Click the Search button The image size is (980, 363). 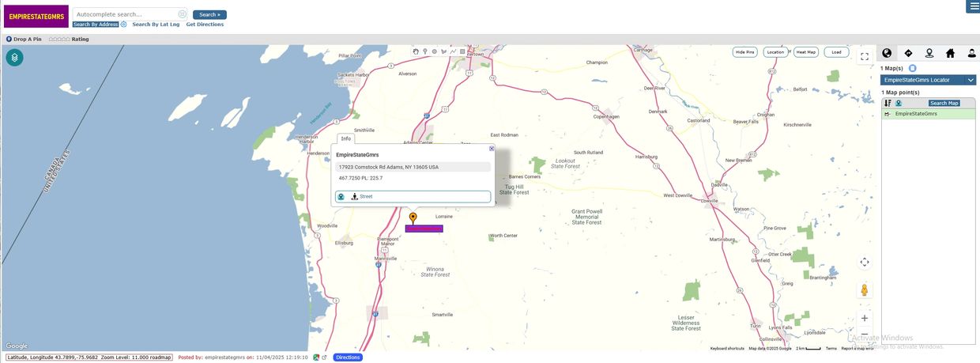pyautogui.click(x=209, y=14)
